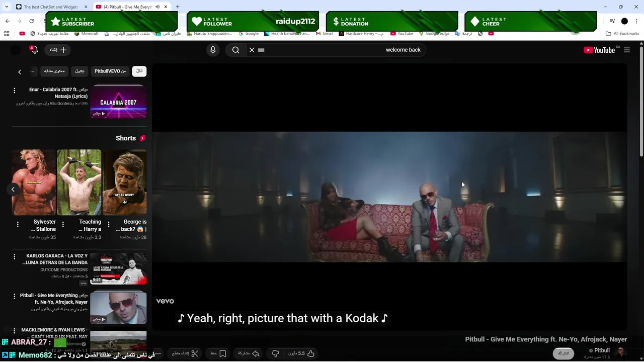The height and width of the screenshot is (362, 644).
Task: Open Karlos Oaxaca video thumbnail
Action: (118, 269)
